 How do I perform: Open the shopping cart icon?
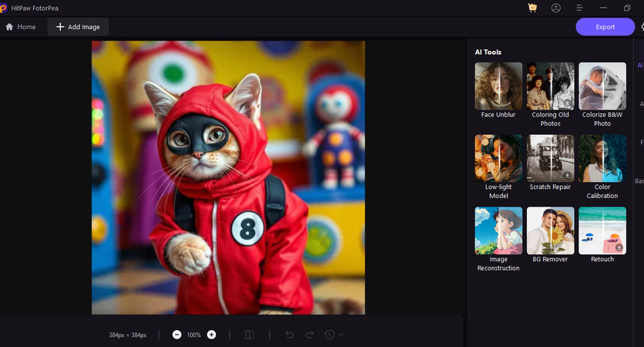click(532, 8)
